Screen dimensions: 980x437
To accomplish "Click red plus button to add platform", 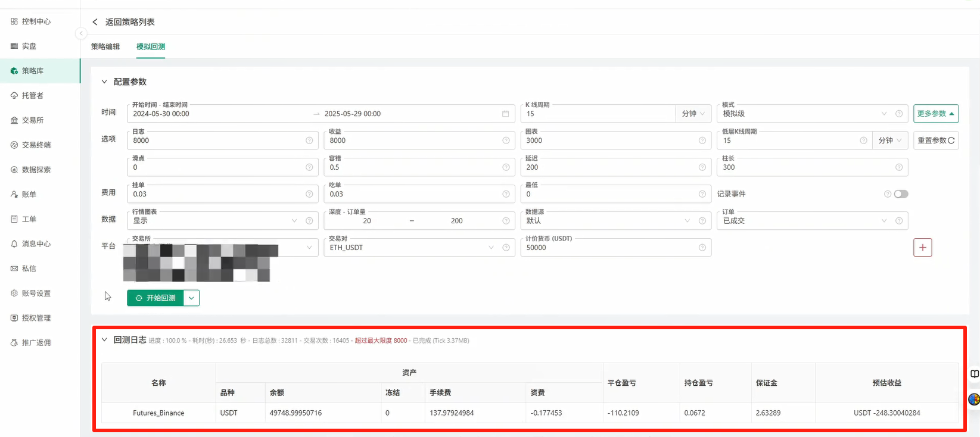I will pos(923,248).
